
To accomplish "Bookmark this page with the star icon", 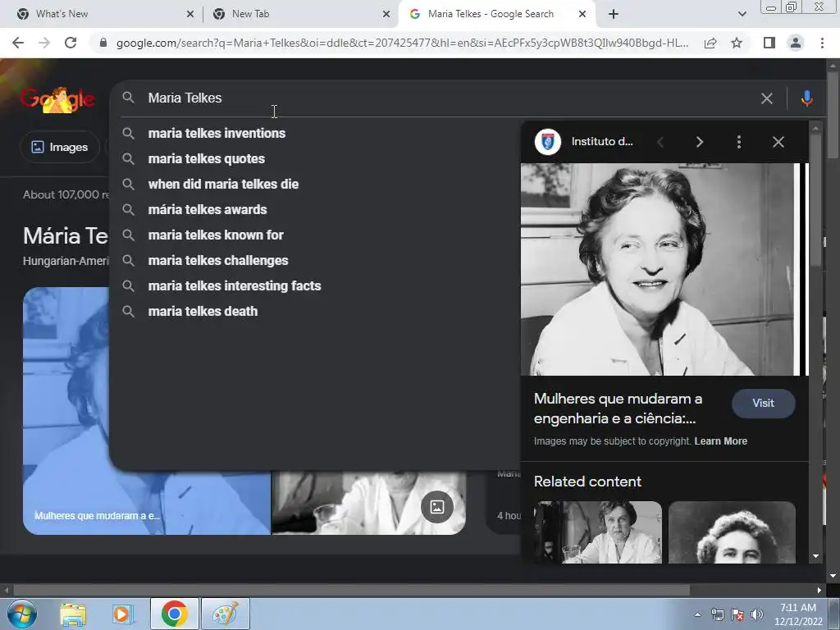I will click(x=737, y=43).
